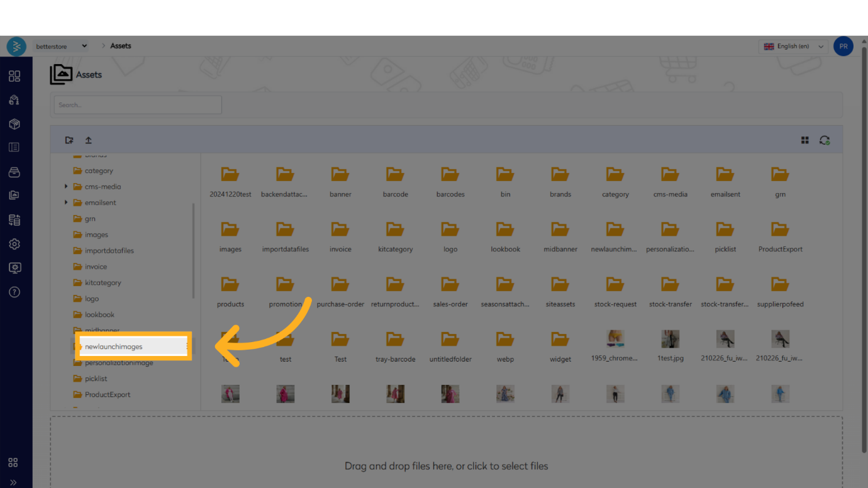Click the upload arrow icon in toolbar
Image resolution: width=868 pixels, height=488 pixels.
tap(89, 140)
